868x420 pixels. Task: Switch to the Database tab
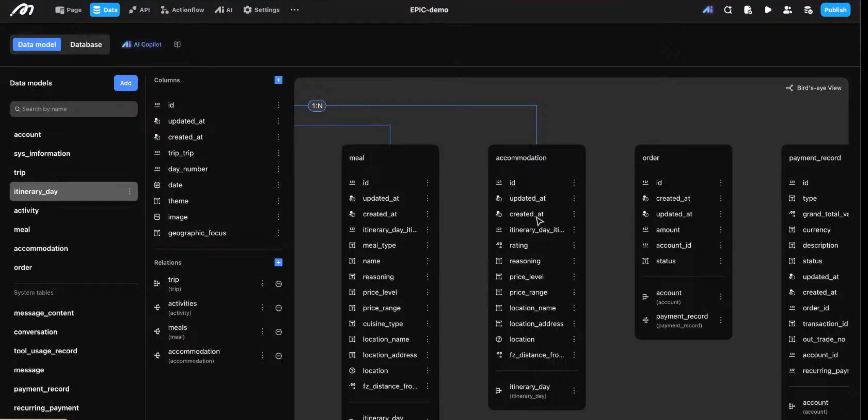tap(86, 44)
